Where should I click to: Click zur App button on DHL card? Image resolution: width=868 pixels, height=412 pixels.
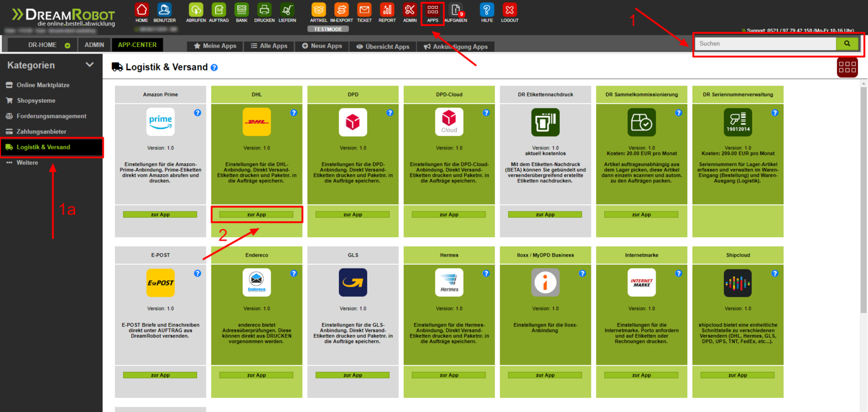tap(257, 215)
